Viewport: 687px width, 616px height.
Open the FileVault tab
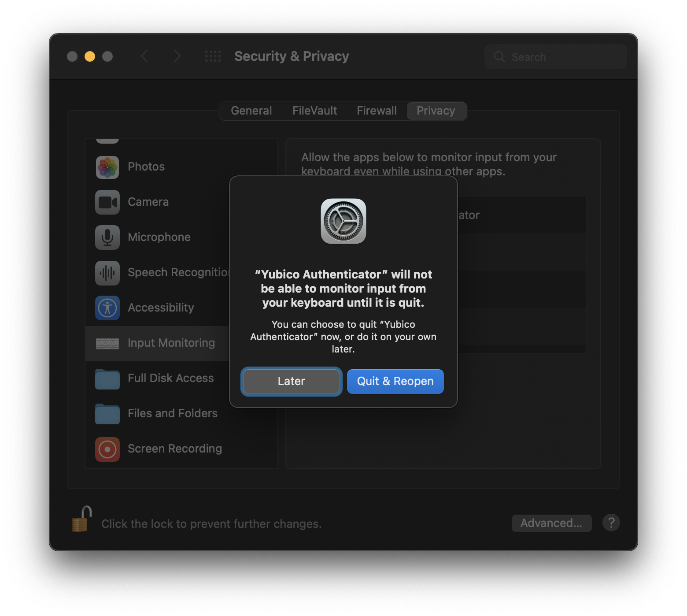click(314, 111)
